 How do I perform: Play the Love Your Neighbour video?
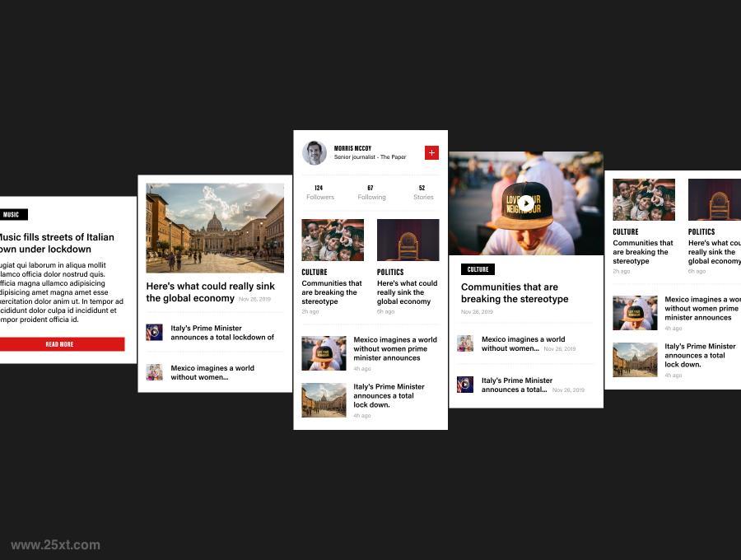pos(526,203)
